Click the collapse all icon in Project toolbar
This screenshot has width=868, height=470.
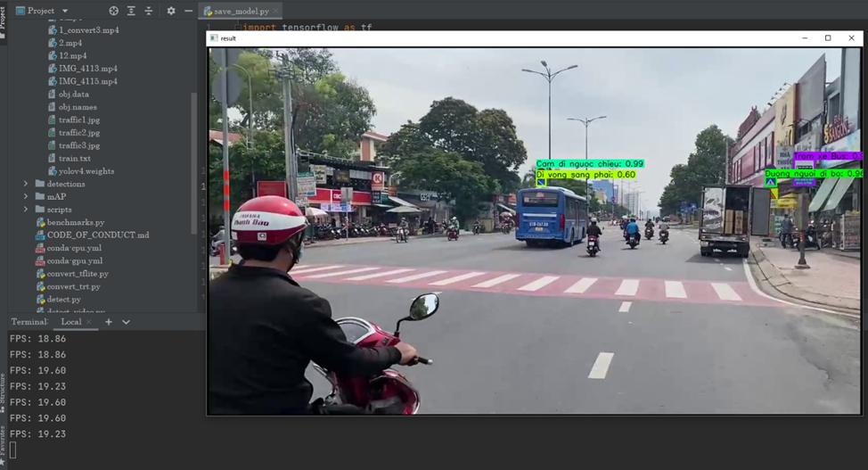[148, 11]
